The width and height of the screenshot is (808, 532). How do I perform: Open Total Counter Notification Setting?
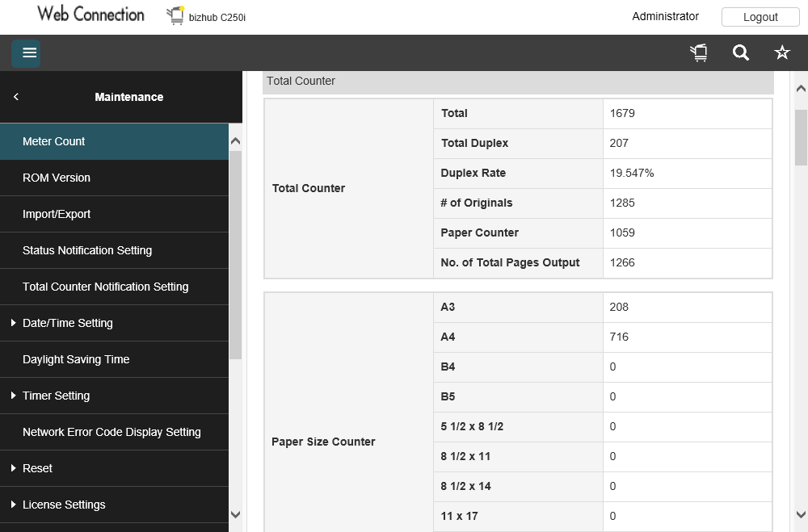pyautogui.click(x=115, y=287)
